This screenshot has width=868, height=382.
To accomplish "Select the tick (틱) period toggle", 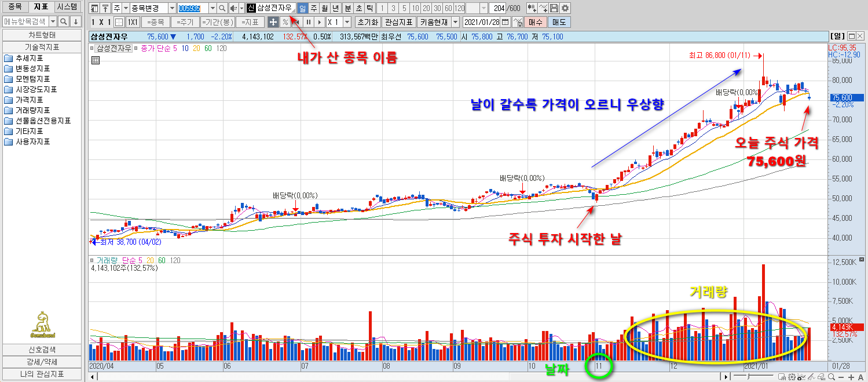I will coord(369,8).
